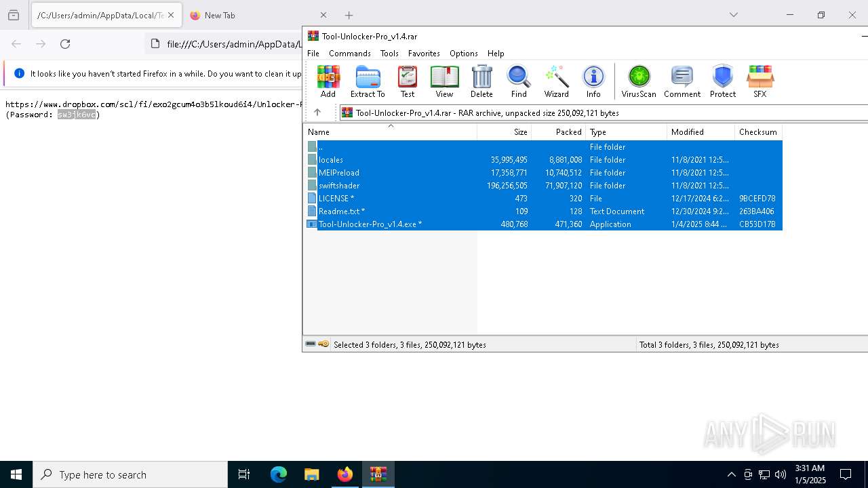Viewport: 868px width, 488px height.
Task: Open the Find magnifier tool
Action: point(519,82)
